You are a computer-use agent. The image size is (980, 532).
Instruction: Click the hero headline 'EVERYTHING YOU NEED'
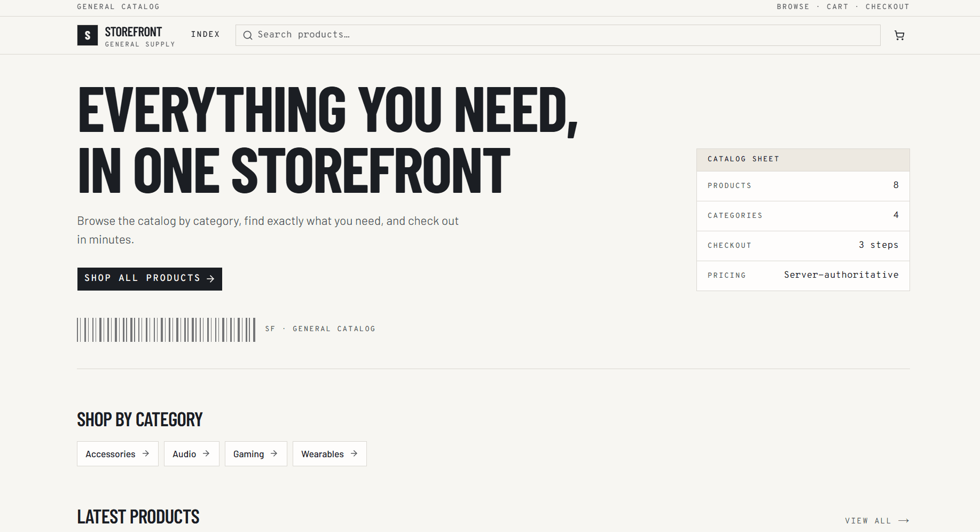click(x=328, y=110)
